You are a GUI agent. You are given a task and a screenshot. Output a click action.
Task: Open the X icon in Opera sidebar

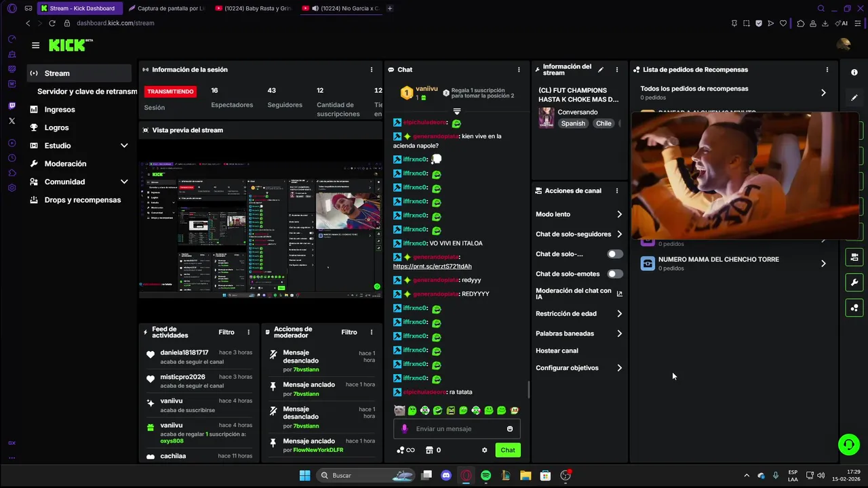(x=12, y=121)
